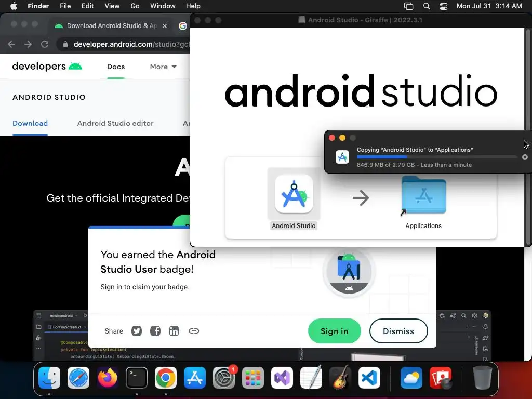Open the Finder icon in the Dock

click(49, 378)
